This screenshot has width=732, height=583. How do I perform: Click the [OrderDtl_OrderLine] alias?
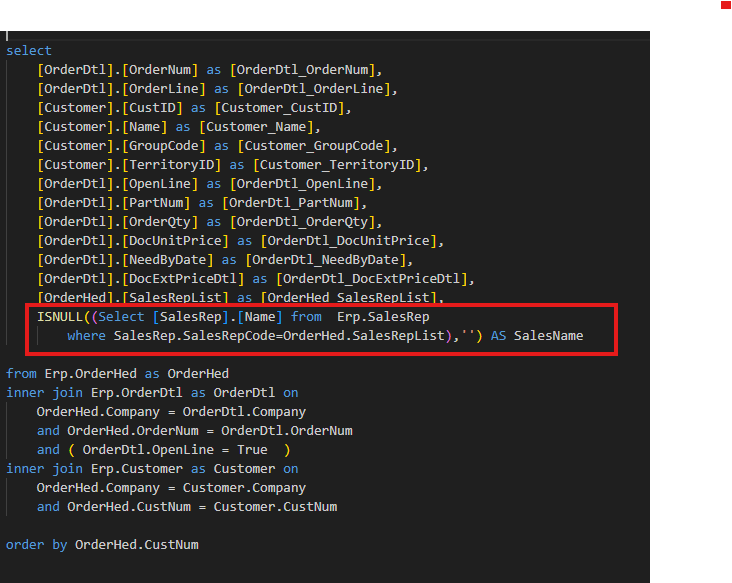314,89
